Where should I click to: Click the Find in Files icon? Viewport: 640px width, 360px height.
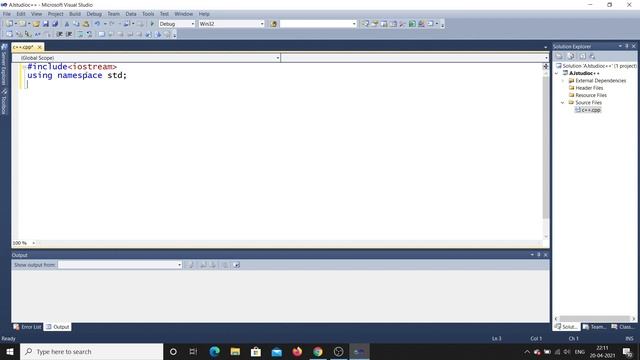(x=273, y=24)
